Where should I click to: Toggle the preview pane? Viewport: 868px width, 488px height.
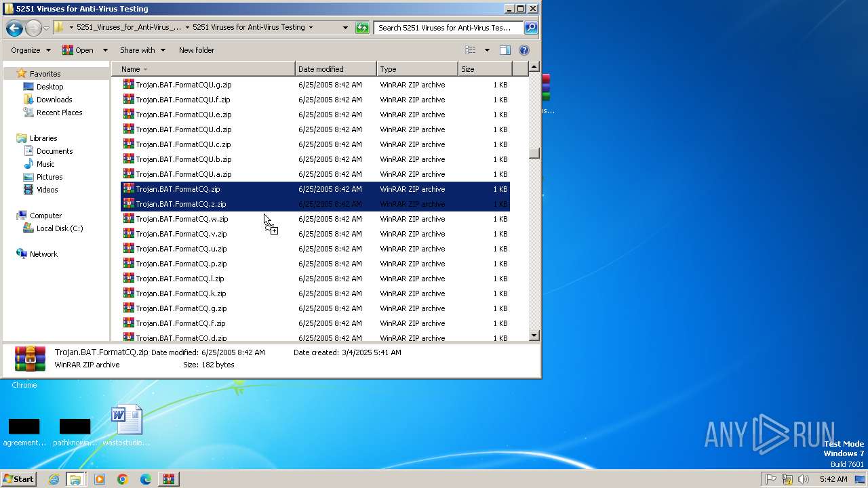[505, 50]
